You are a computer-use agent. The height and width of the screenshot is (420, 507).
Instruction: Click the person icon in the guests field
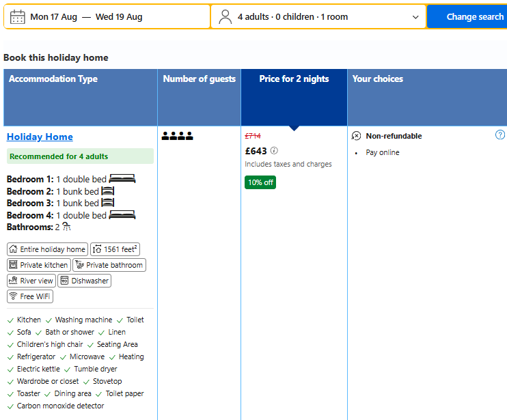225,17
